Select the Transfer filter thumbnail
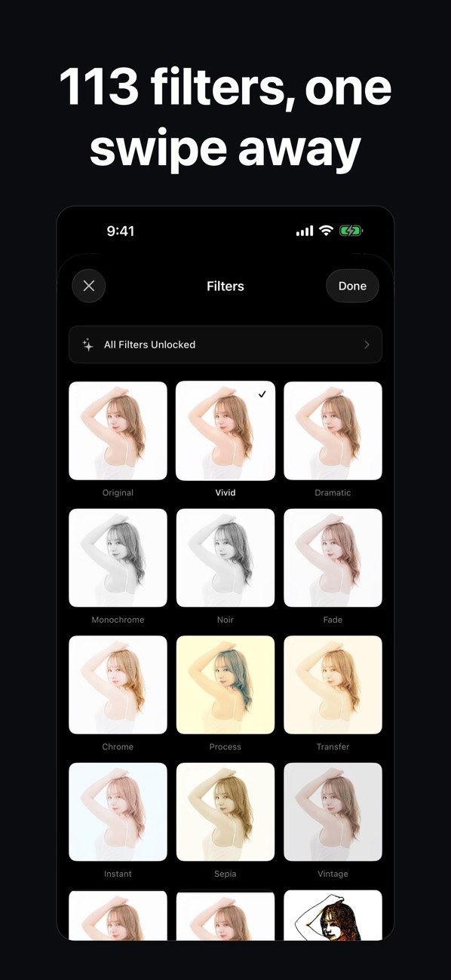451x980 pixels. point(333,684)
